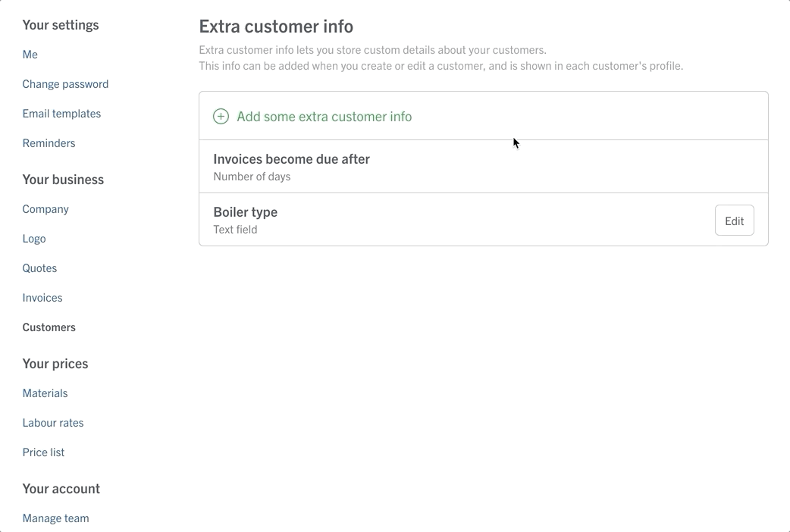Open Invoices settings
Screen dimensions: 790x532
(42, 298)
